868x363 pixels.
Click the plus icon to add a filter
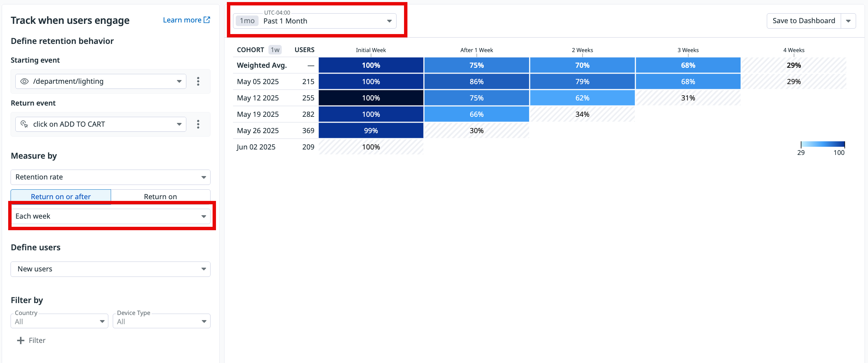click(21, 341)
